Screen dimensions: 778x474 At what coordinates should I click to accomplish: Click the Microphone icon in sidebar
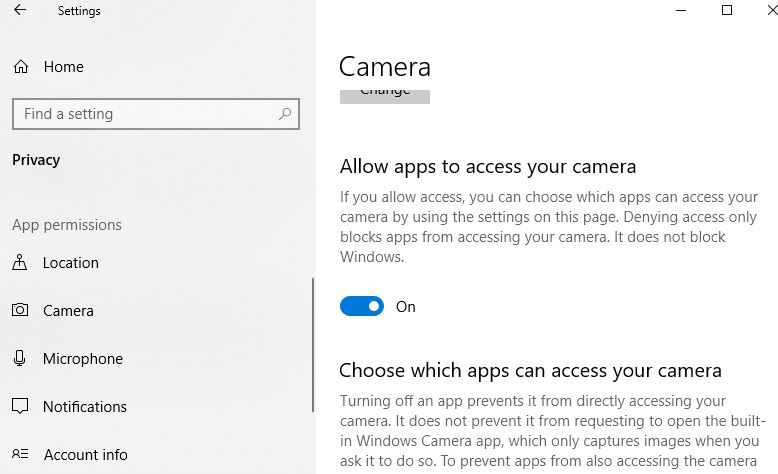click(x=20, y=359)
